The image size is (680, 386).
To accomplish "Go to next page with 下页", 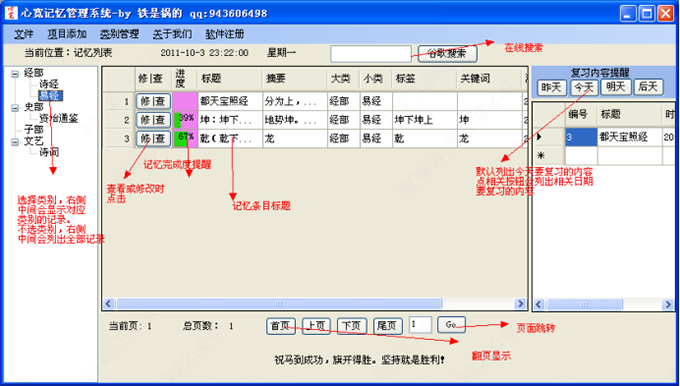I will [x=352, y=326].
